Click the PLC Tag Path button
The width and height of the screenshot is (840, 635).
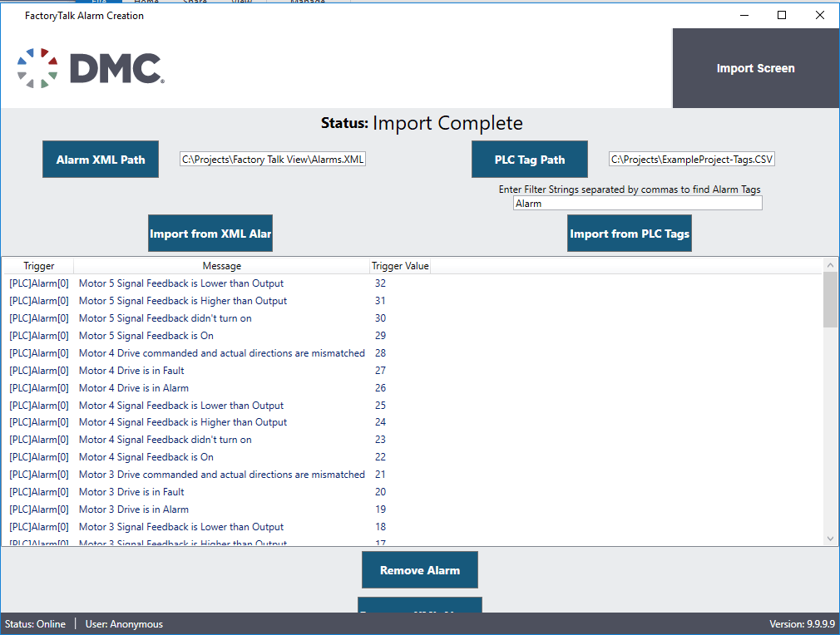coord(529,160)
